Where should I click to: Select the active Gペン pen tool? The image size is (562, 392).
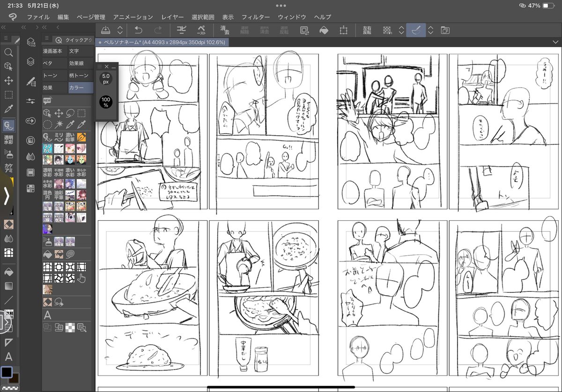coord(8,125)
